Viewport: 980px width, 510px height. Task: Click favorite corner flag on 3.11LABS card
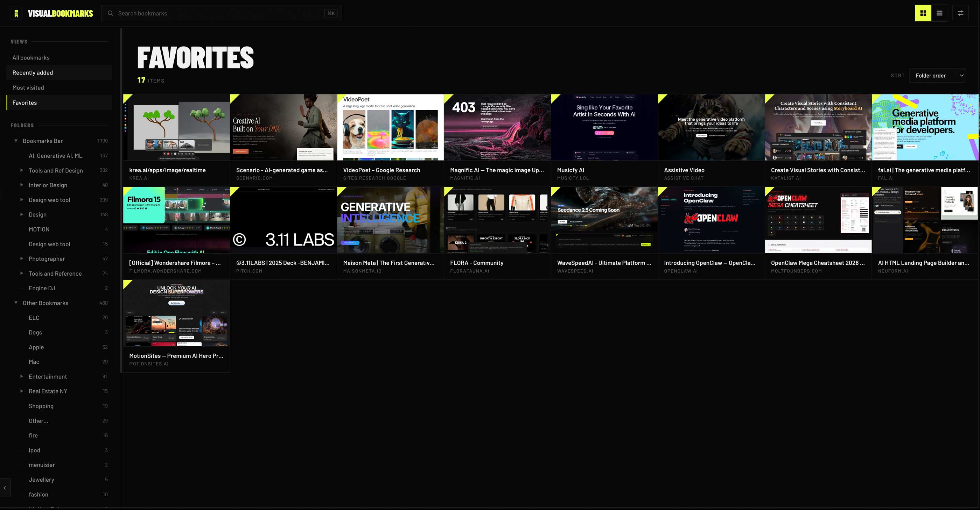(x=233, y=190)
